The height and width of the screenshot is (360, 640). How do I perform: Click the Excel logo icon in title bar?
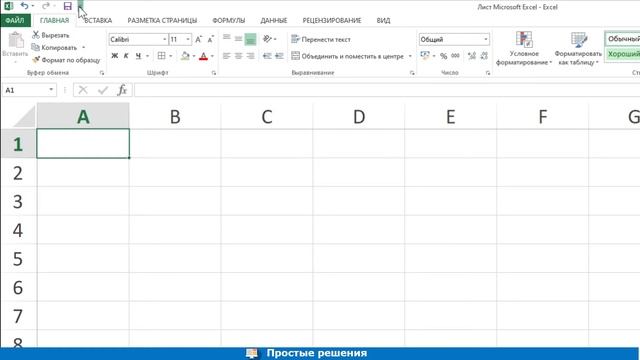[x=8, y=6]
